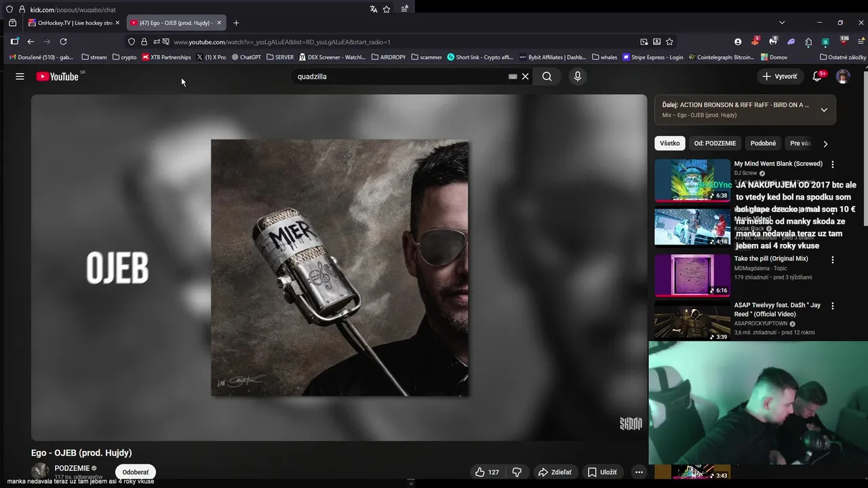Viewport: 868px width, 488px height.
Task: Open A$AP Twelvyy Jay Reed video title
Action: pos(777,310)
